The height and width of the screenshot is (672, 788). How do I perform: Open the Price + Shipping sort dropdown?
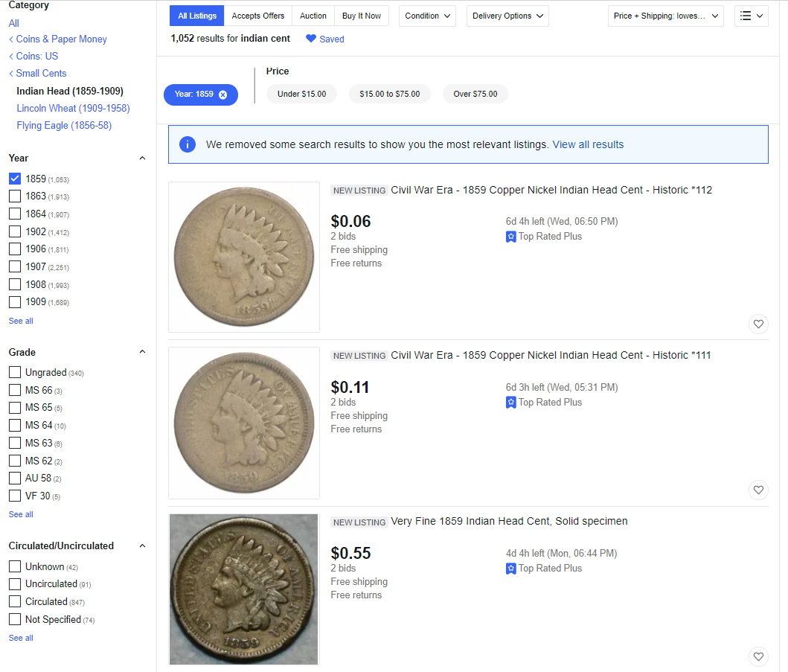665,16
